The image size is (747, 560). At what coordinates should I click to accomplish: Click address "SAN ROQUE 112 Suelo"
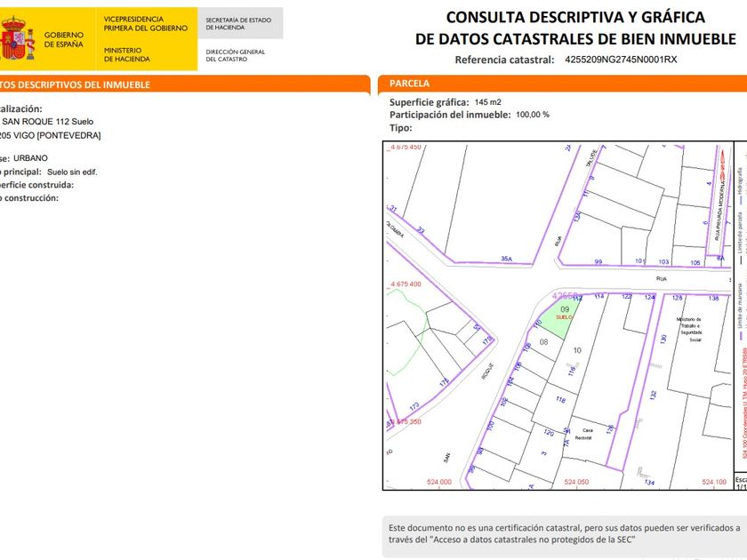48,122
